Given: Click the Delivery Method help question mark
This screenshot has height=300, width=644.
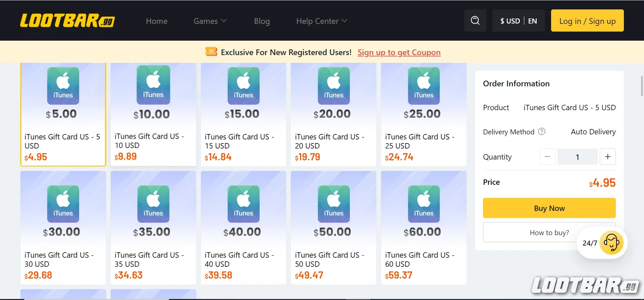Looking at the screenshot, I should pyautogui.click(x=541, y=131).
